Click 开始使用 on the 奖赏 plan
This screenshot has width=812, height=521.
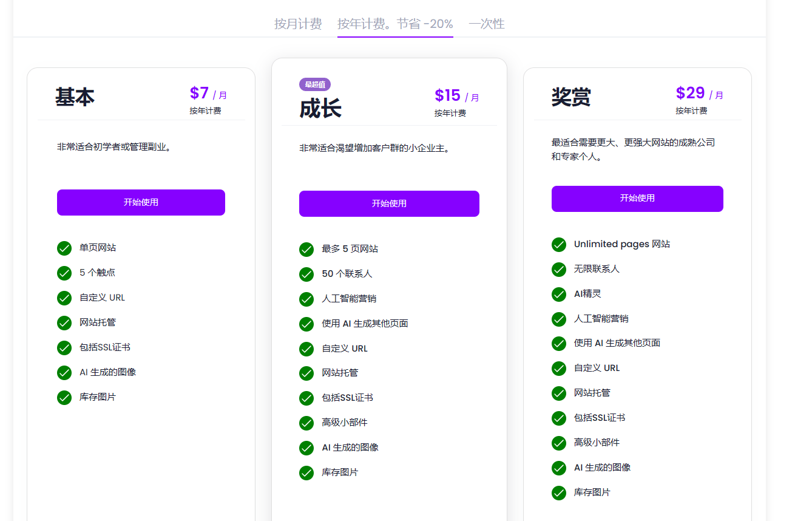(637, 199)
